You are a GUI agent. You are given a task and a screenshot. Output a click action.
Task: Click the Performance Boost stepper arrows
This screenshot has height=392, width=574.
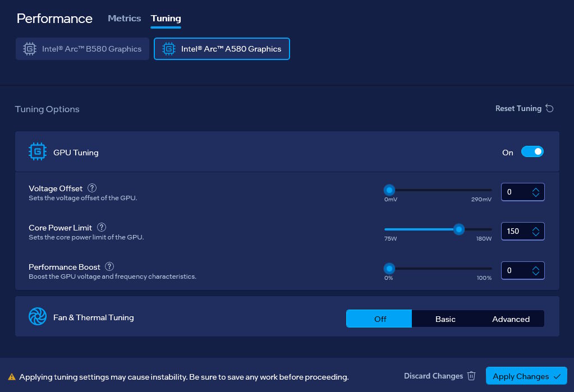(x=535, y=270)
